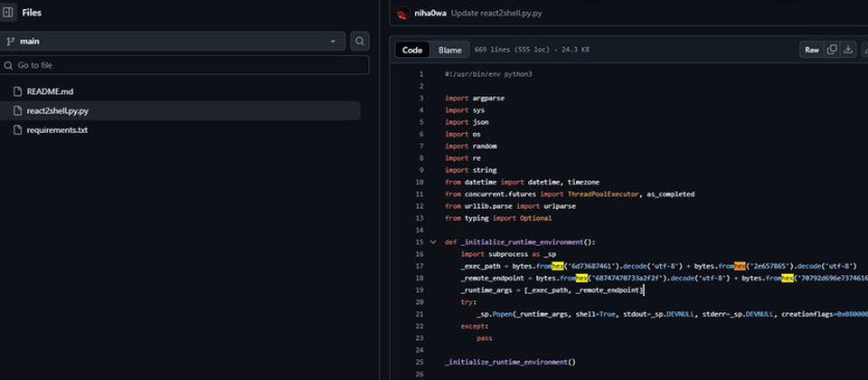The height and width of the screenshot is (380, 868).
Task: Copy raw file contents icon
Action: pos(832,50)
